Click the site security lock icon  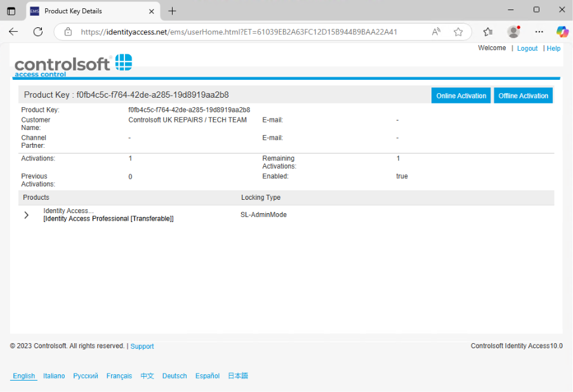pos(67,32)
